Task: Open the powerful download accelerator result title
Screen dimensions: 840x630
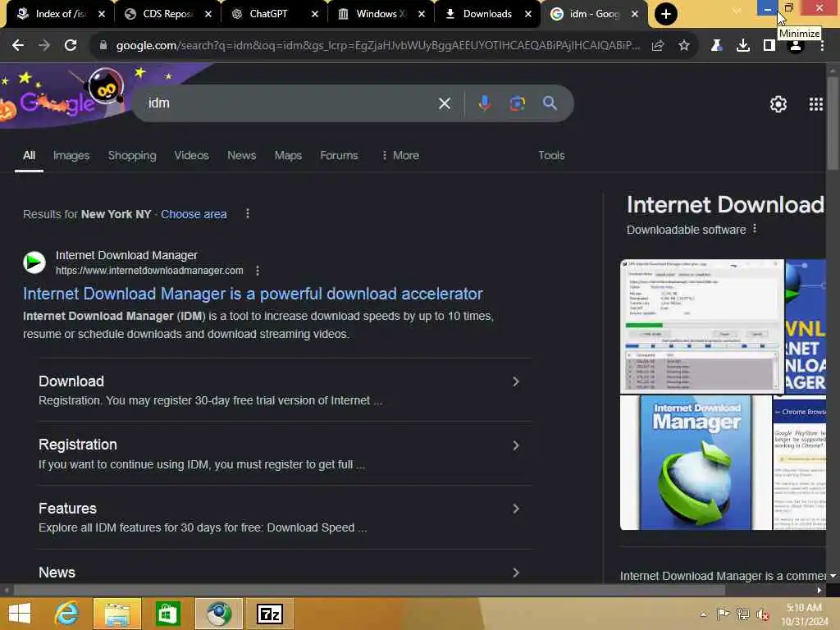Action: pyautogui.click(x=253, y=294)
